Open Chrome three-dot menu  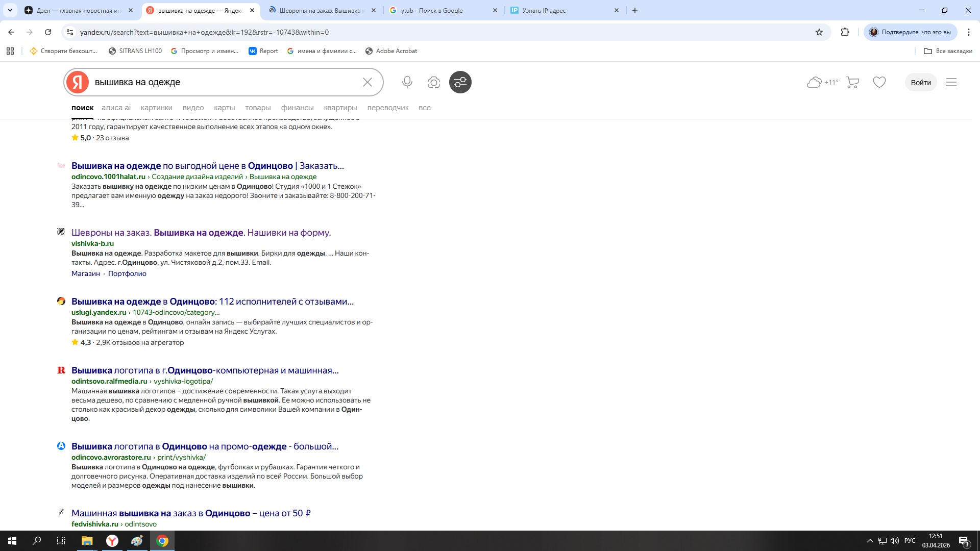(968, 32)
